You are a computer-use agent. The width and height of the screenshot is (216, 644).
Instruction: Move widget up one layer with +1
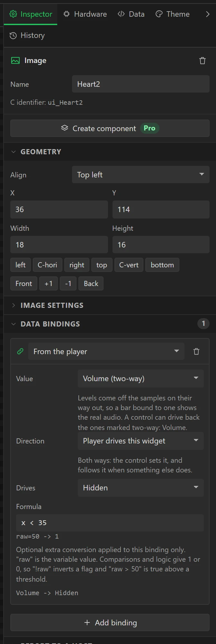click(49, 283)
